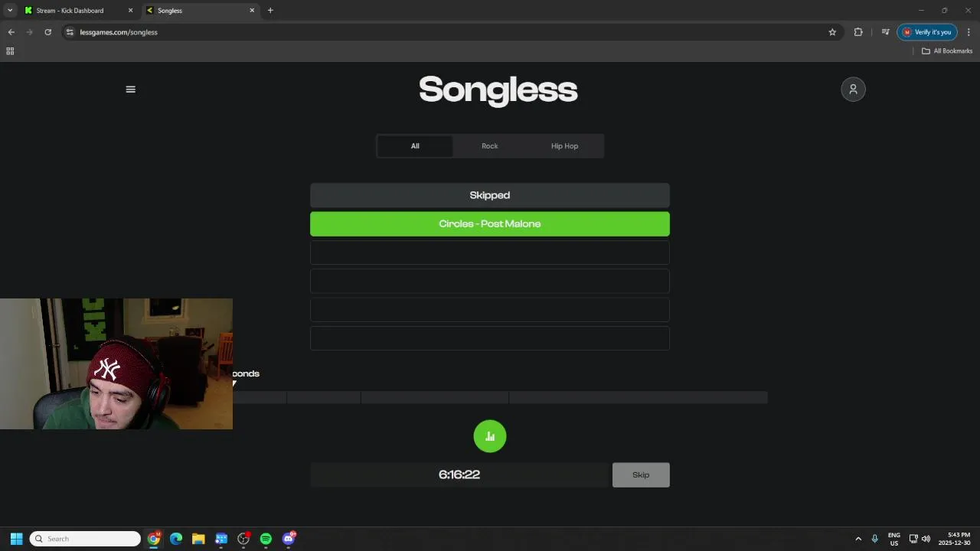Screen dimensions: 980x551
Task: Open the Windows Start menu
Action: click(x=16, y=539)
